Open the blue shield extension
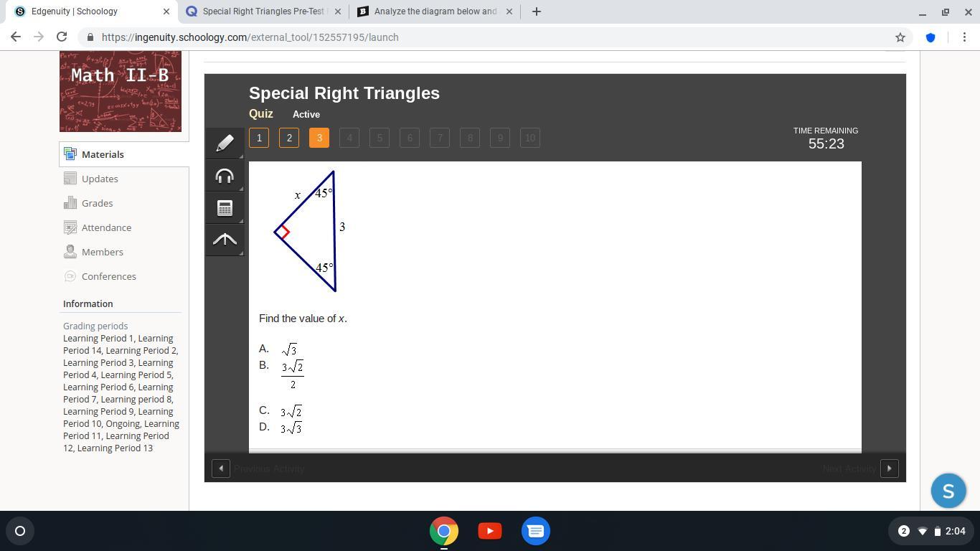The width and height of the screenshot is (980, 551). (x=930, y=37)
